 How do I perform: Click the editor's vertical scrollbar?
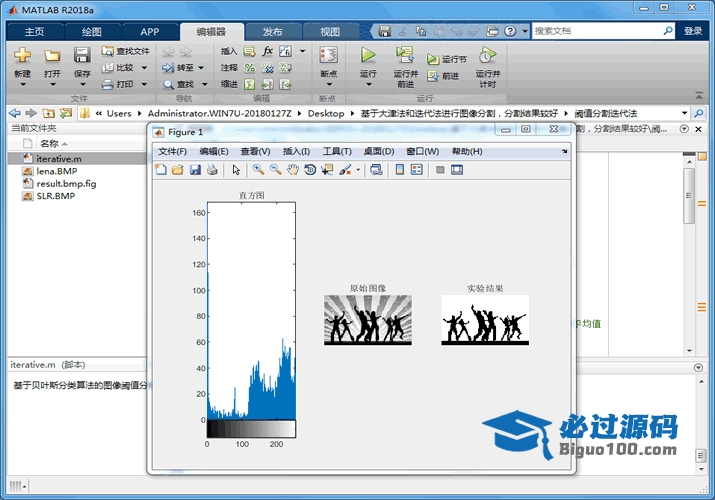point(688,195)
